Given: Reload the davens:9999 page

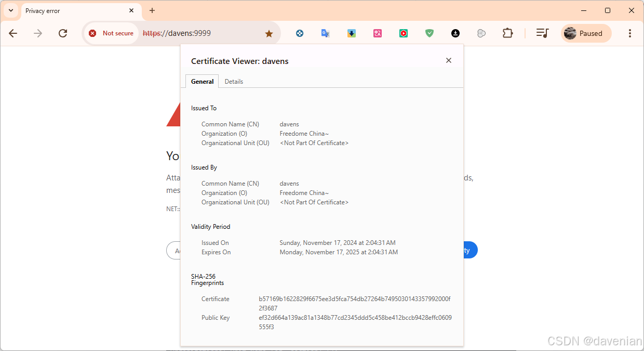Looking at the screenshot, I should click(63, 33).
